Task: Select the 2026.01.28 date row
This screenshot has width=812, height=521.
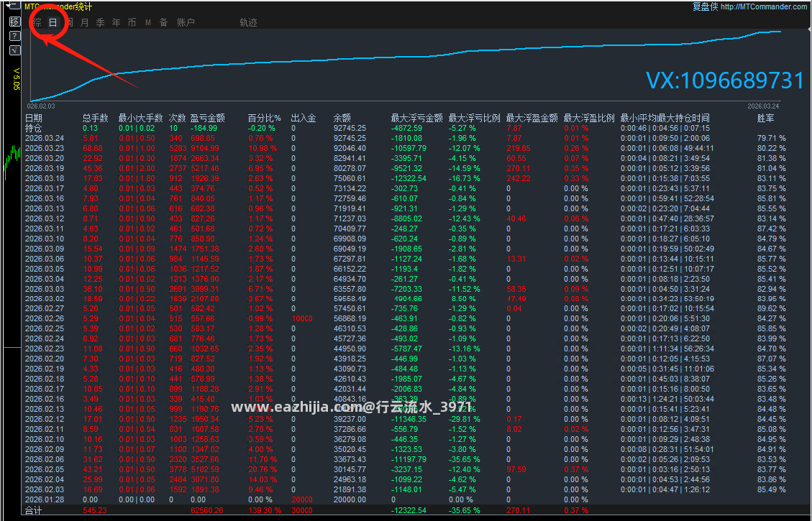Action: click(406, 499)
